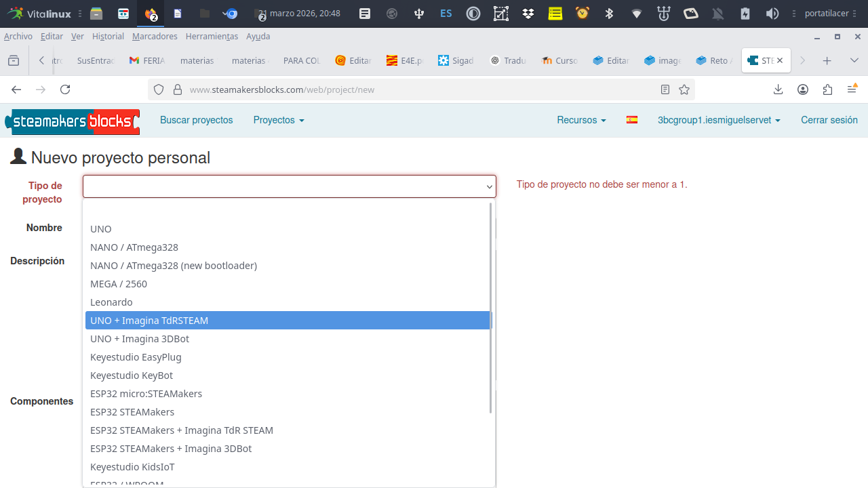The image size is (868, 488).
Task: Toggle reader view icon in address bar
Action: [x=665, y=89]
